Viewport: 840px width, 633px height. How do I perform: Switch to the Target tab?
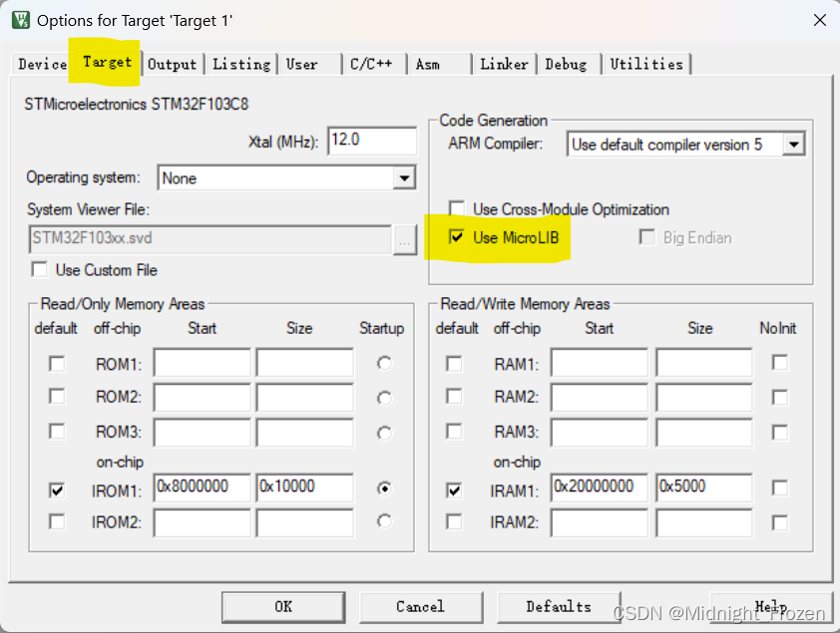107,62
